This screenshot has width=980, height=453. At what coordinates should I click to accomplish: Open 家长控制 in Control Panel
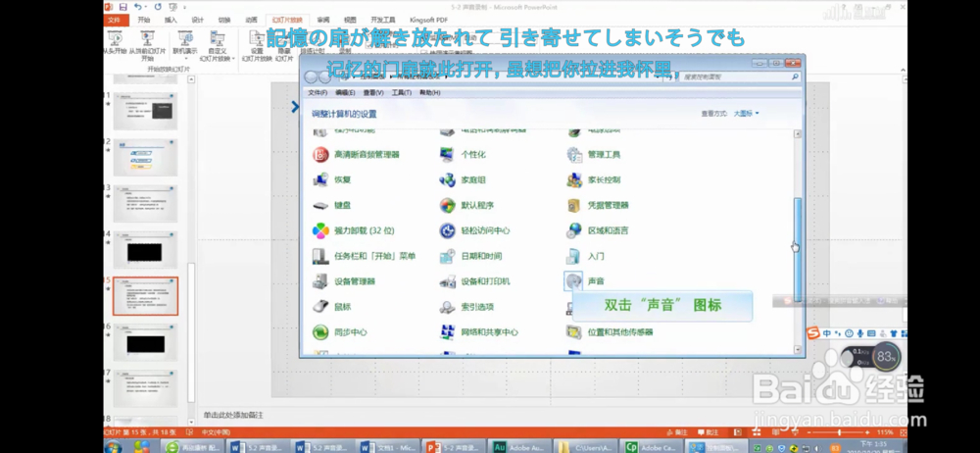point(593,180)
